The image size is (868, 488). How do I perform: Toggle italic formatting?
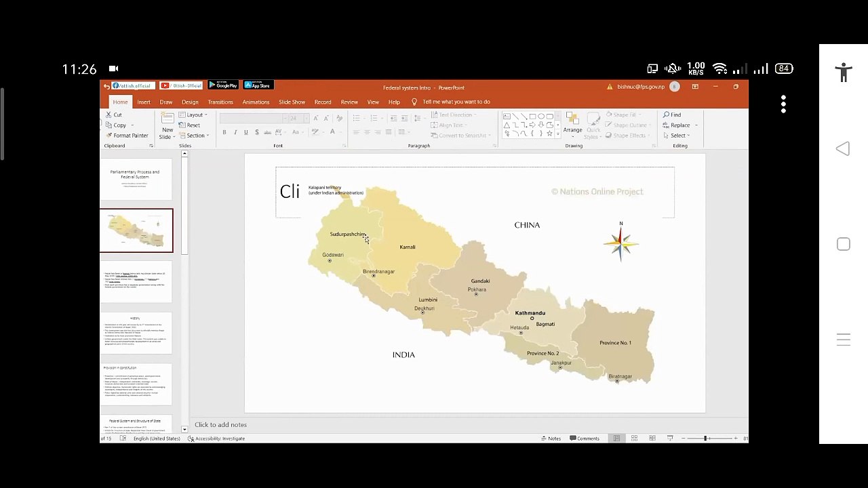(235, 132)
